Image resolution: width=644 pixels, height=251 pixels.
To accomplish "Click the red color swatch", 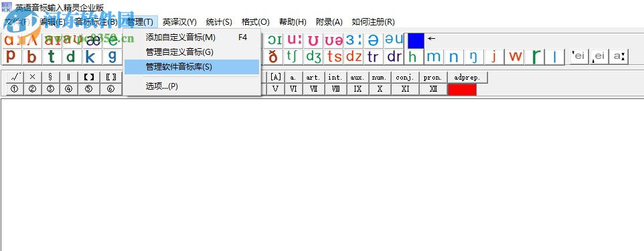I will coord(462,89).
